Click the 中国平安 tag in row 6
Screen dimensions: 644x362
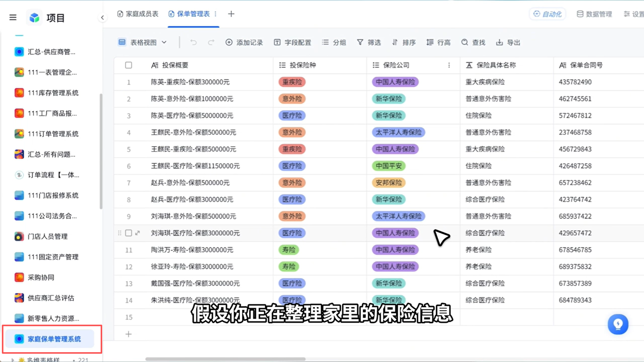[389, 166]
